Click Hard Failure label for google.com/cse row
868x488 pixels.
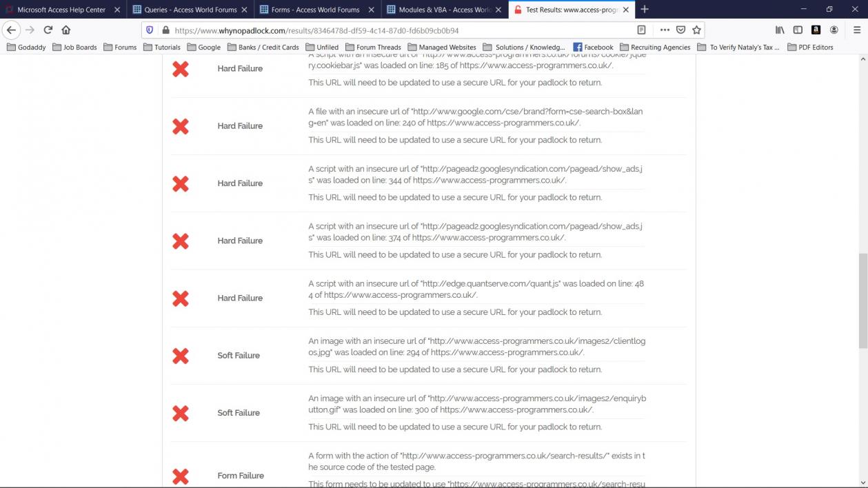click(240, 126)
